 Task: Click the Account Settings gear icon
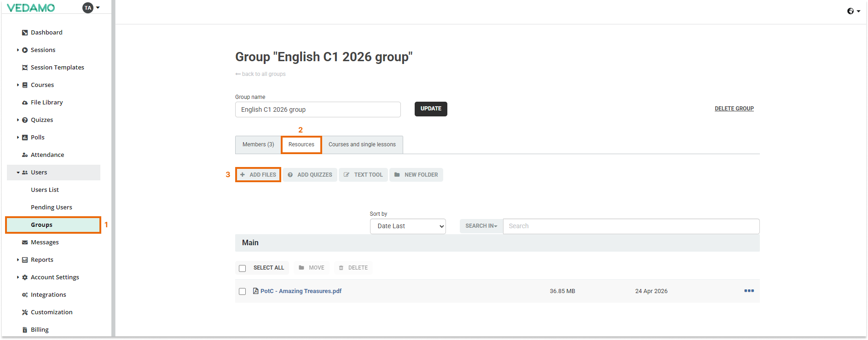tap(25, 277)
